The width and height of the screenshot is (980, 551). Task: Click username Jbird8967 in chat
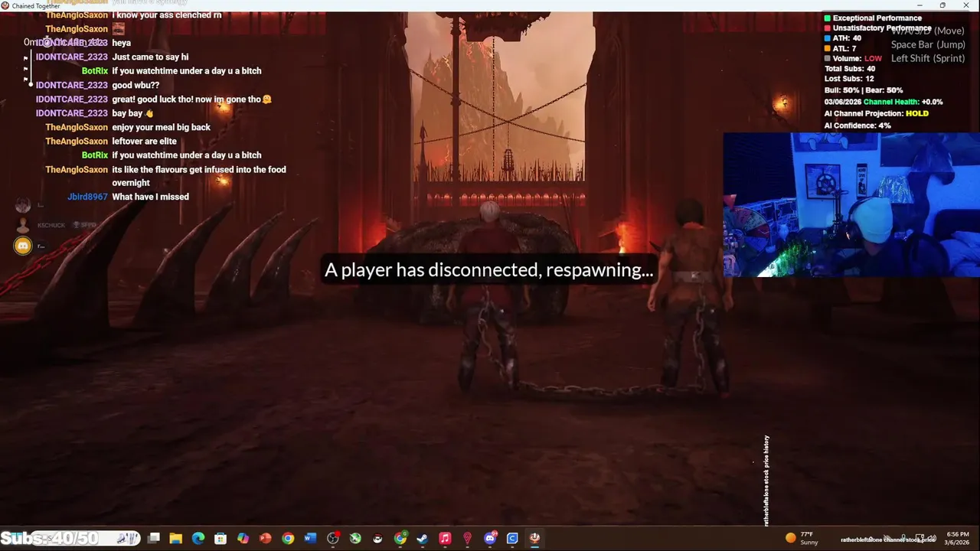point(87,197)
